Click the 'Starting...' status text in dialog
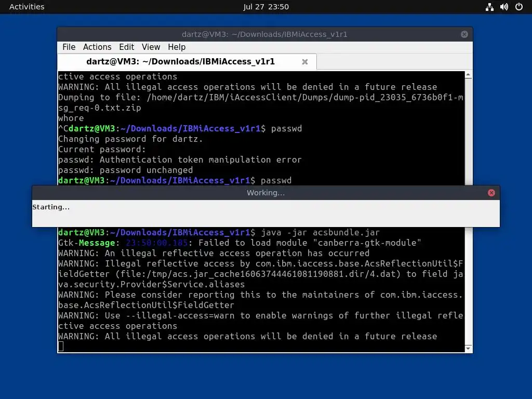Viewport: 532px width, 399px height. [x=51, y=207]
